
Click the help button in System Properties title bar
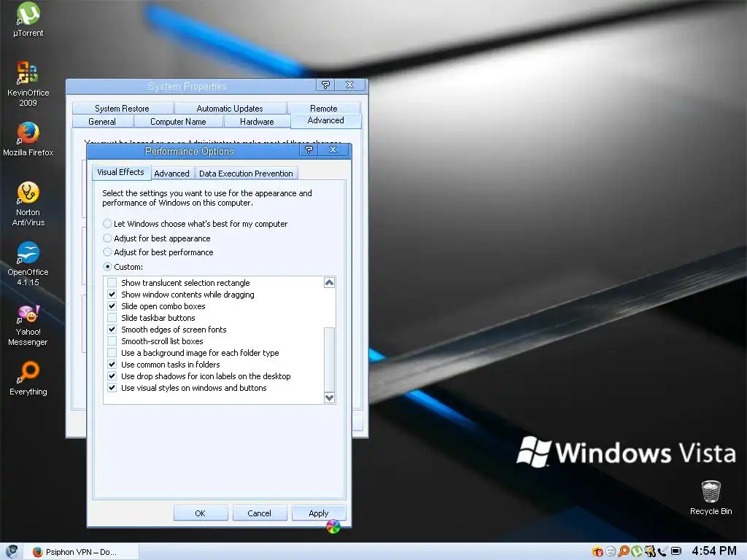click(325, 85)
